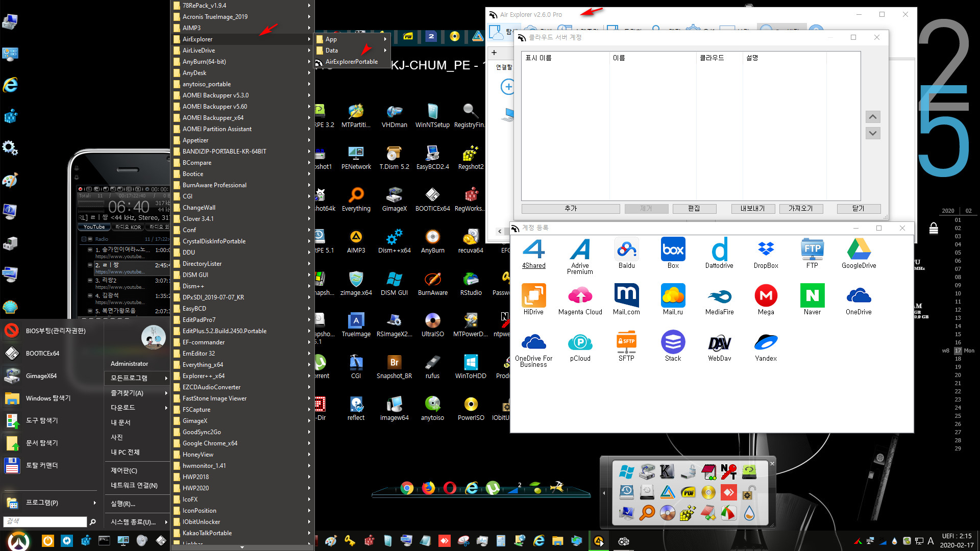The image size is (980, 551).
Task: Open Windows 탐색기 from start menu
Action: point(51,398)
